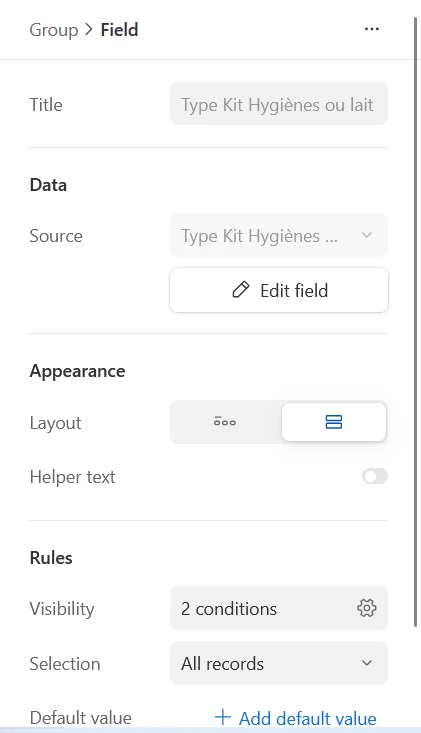421x733 pixels.
Task: Open the 2 conditions visibility rule
Action: tap(279, 608)
